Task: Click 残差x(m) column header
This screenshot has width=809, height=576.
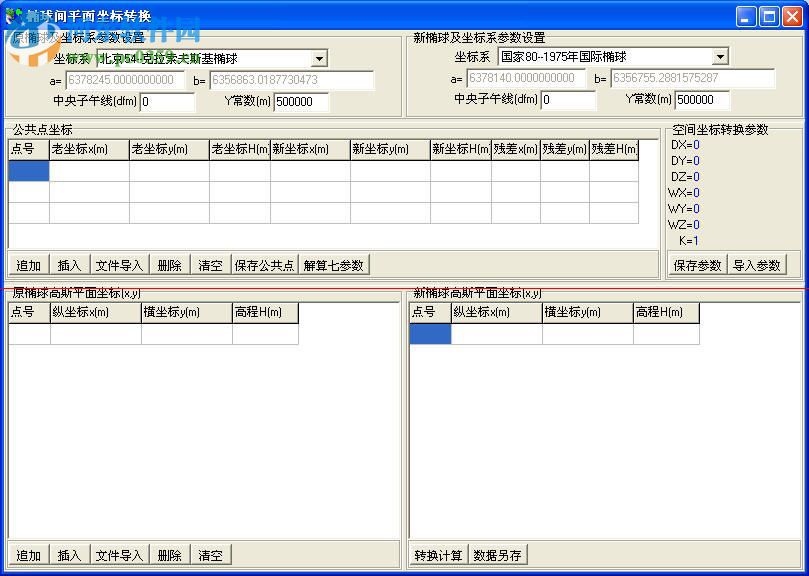Action: coord(515,150)
